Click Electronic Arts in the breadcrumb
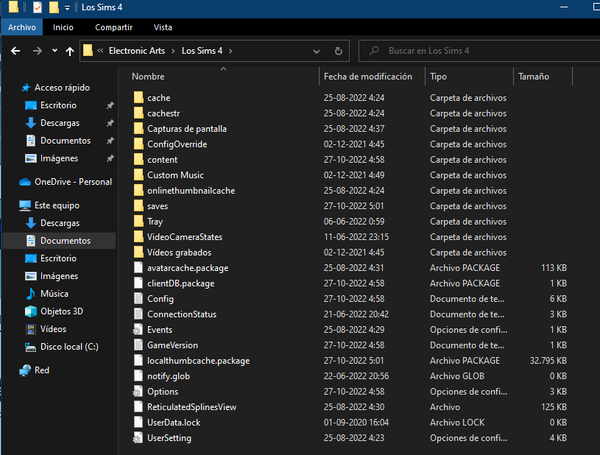Viewport: 600px width, 455px height. (137, 51)
